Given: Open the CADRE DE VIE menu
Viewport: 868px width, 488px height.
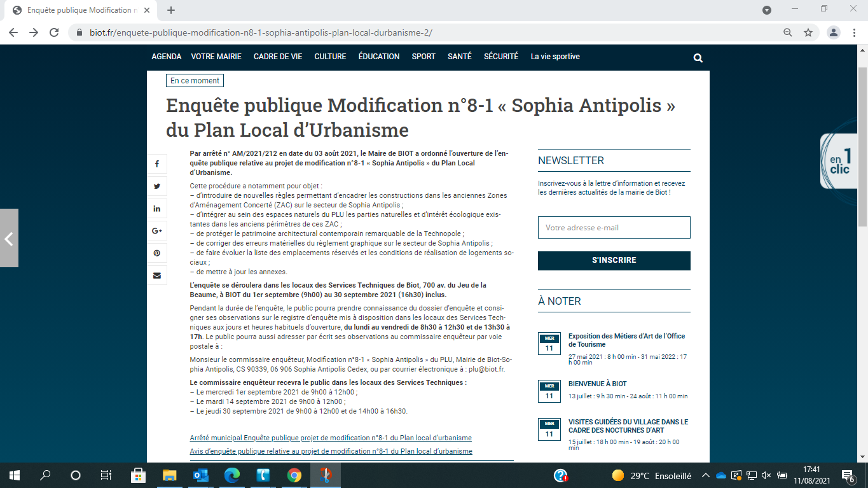Looking at the screenshot, I should coord(278,57).
